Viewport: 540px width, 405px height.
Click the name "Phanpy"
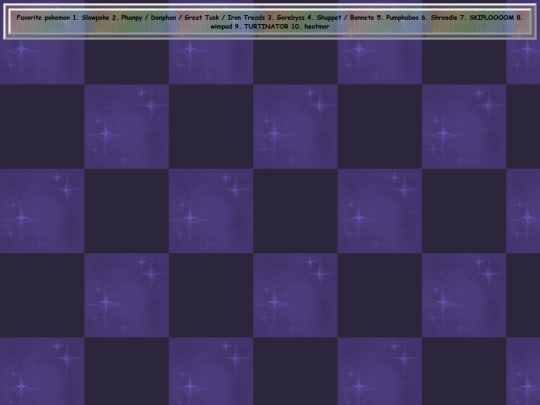132,18
